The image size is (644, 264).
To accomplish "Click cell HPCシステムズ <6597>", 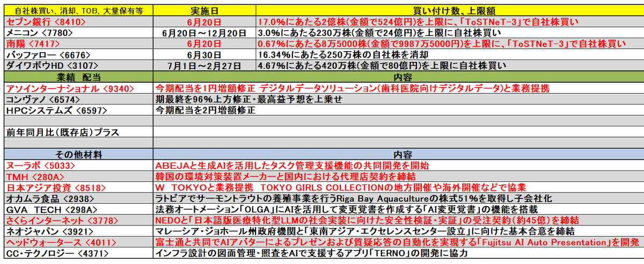I will pos(78,110).
